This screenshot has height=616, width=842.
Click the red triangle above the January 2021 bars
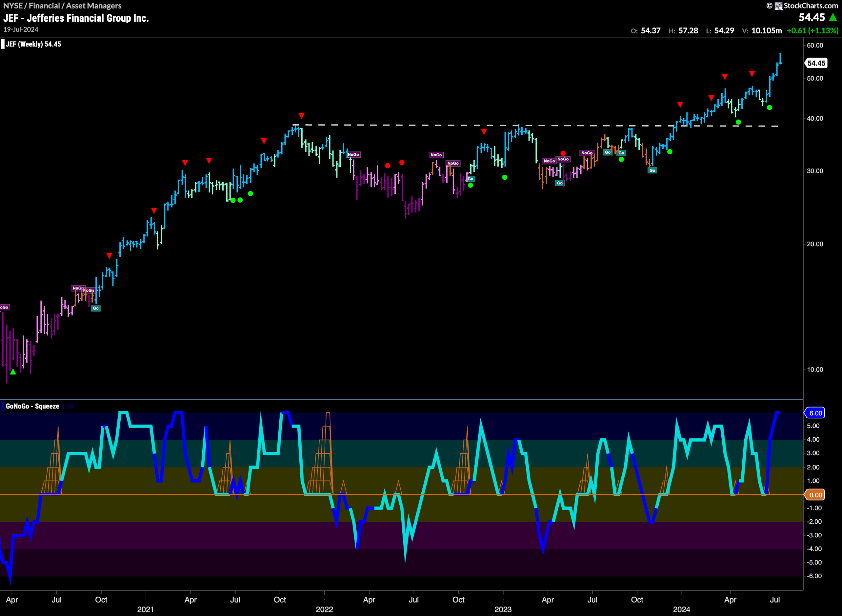[154, 211]
